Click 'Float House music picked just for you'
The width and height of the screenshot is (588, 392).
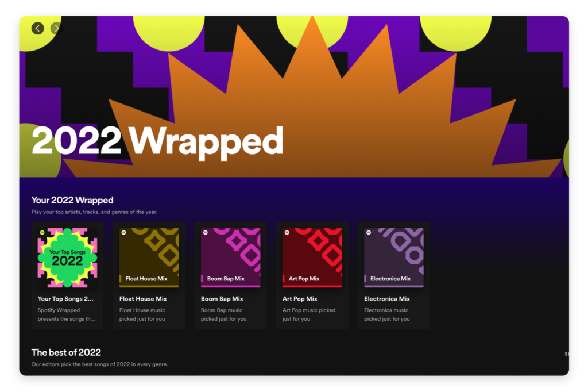142,314
